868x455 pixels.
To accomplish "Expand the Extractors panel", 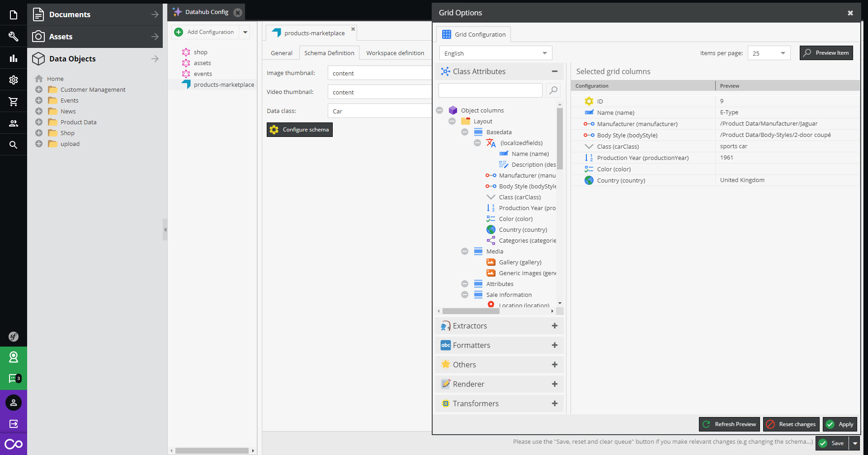I will click(x=554, y=326).
